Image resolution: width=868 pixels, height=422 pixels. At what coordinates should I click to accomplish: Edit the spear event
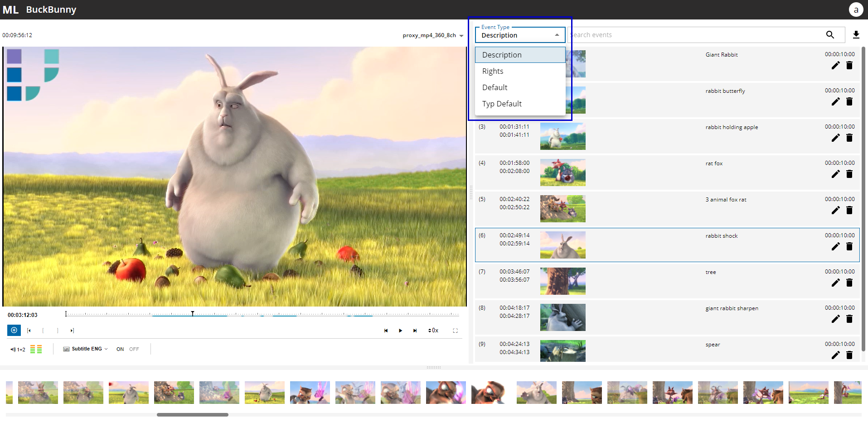[x=835, y=355]
